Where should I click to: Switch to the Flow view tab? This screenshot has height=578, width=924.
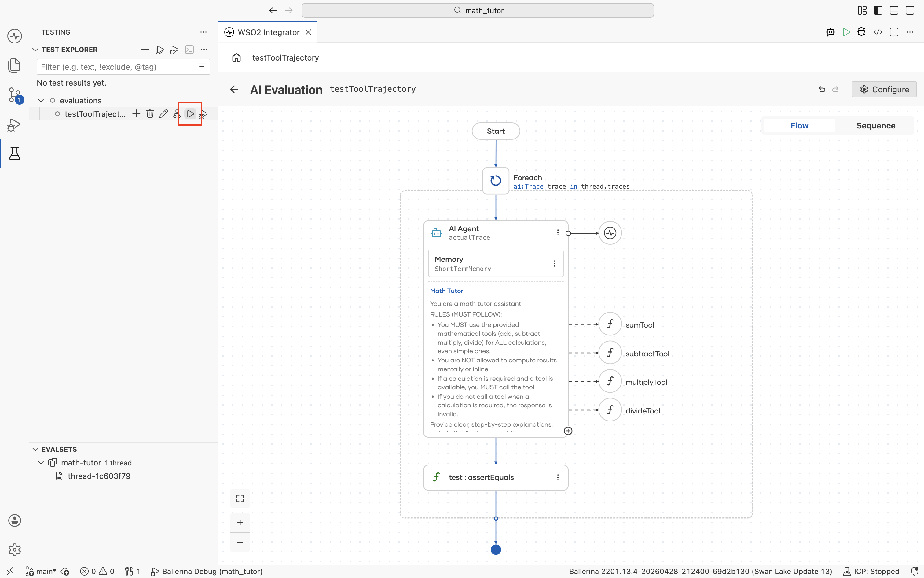click(x=799, y=126)
